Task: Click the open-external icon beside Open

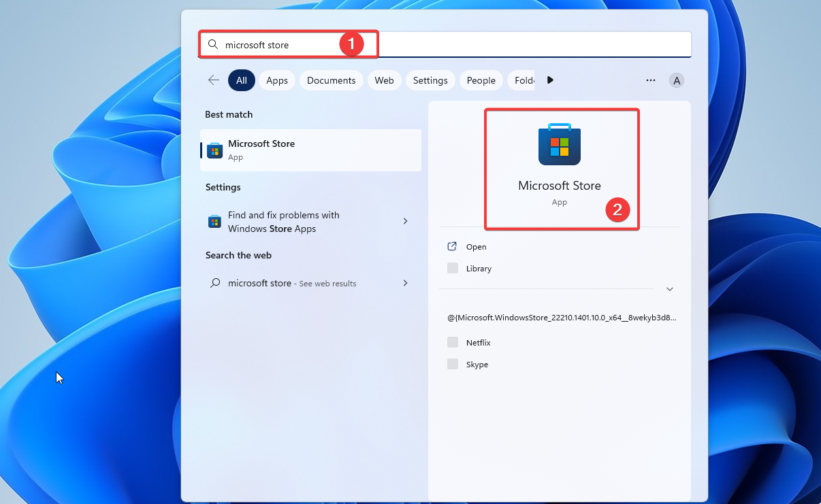Action: click(x=452, y=246)
